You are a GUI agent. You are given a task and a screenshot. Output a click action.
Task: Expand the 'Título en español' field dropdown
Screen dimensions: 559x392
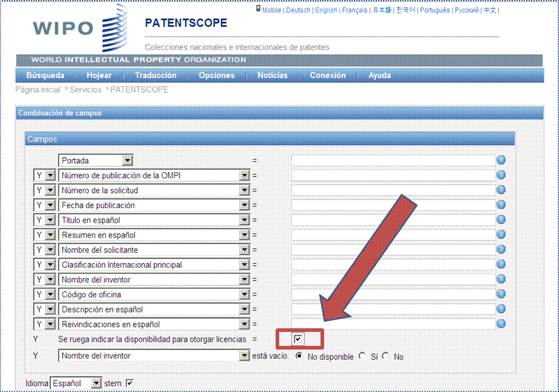click(244, 220)
